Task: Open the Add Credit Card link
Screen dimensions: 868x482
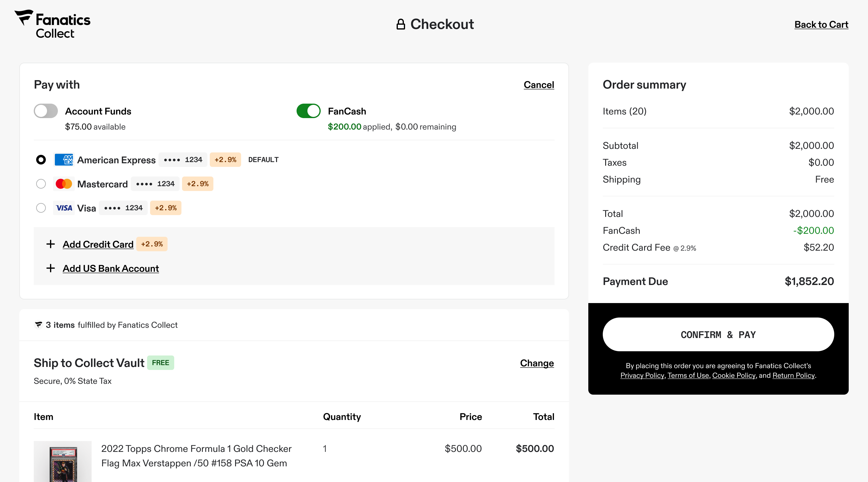Action: point(98,244)
